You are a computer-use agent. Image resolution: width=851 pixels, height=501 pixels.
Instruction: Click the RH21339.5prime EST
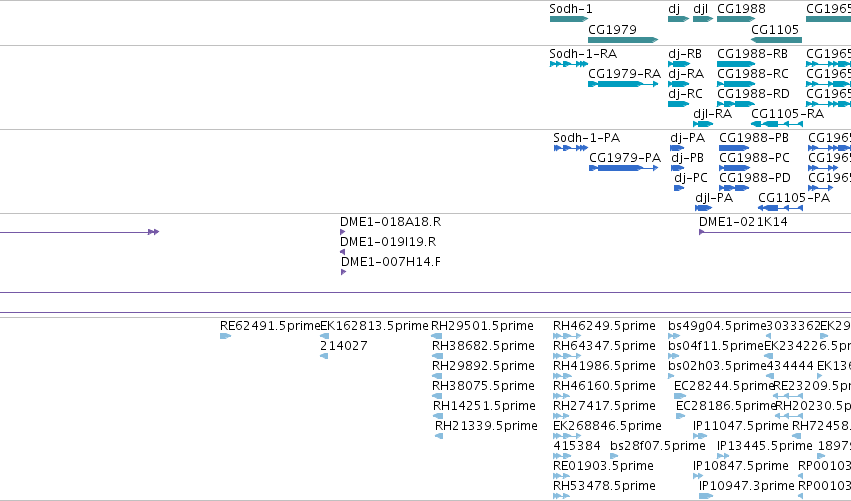[x=439, y=437]
